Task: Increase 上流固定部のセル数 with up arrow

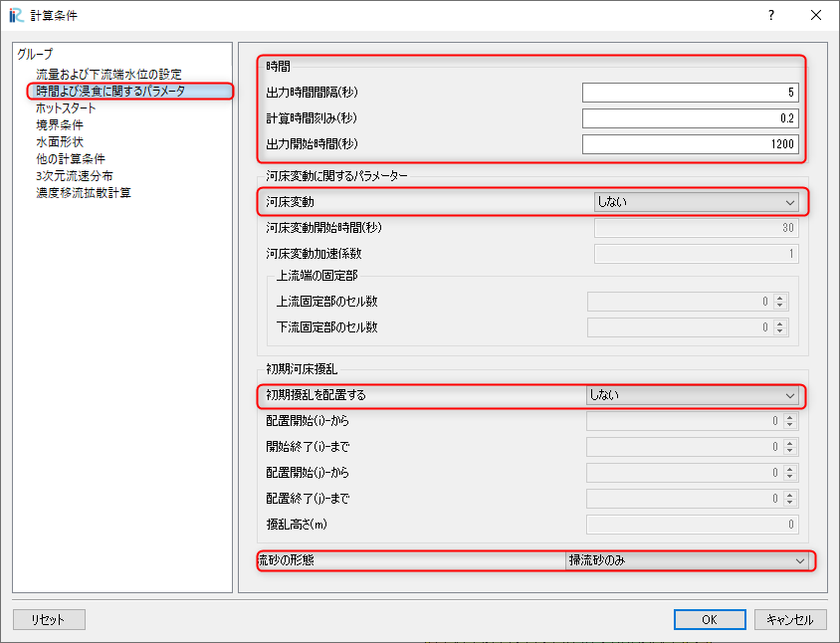Action: pyautogui.click(x=780, y=298)
